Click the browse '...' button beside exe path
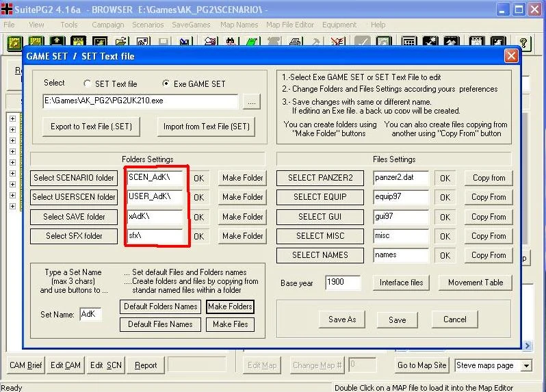 251,102
